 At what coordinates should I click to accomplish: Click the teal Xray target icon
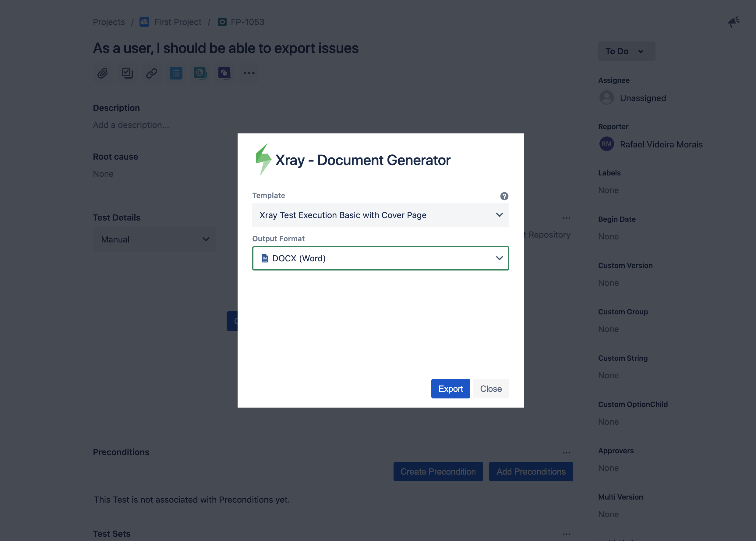coord(200,73)
